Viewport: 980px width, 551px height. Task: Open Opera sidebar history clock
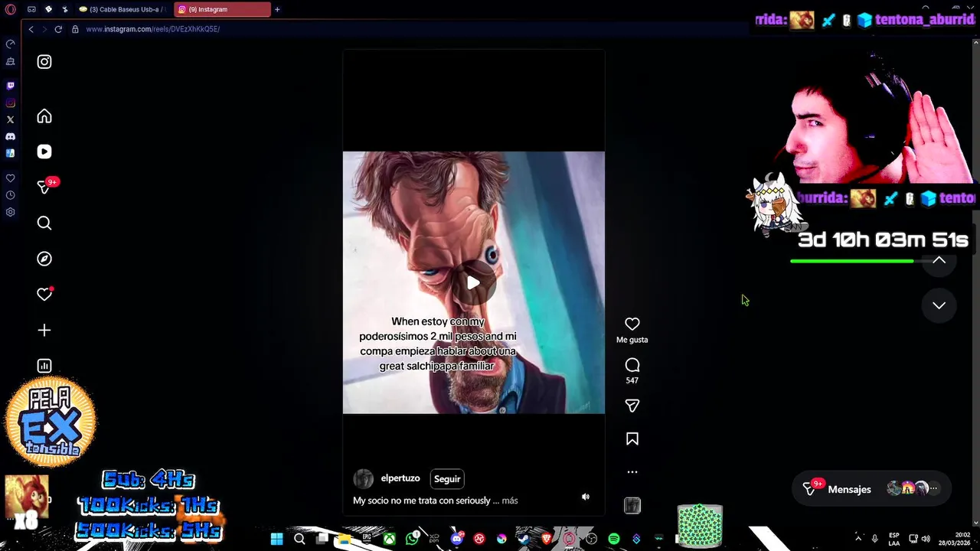[10, 195]
